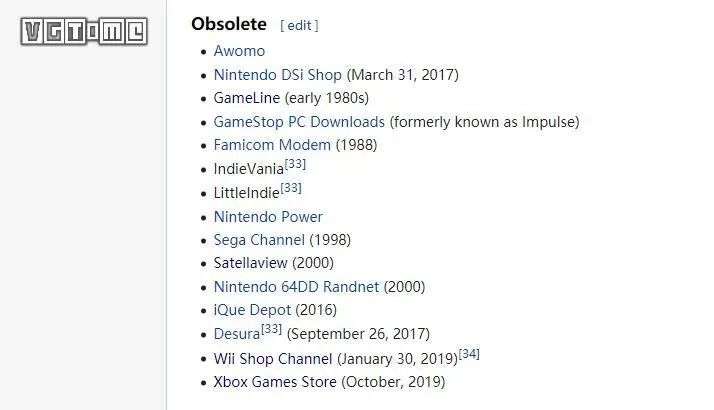Open the Famicom Modem link
The image size is (714, 410).
point(272,145)
